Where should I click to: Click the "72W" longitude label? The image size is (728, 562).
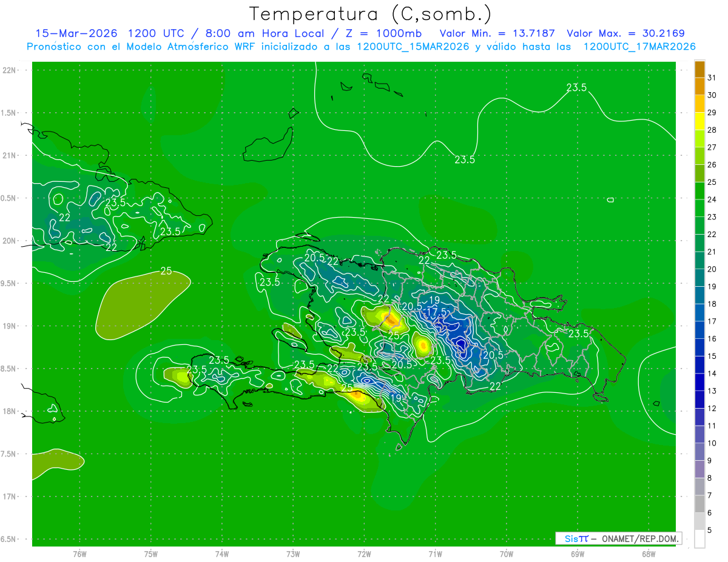(364, 554)
